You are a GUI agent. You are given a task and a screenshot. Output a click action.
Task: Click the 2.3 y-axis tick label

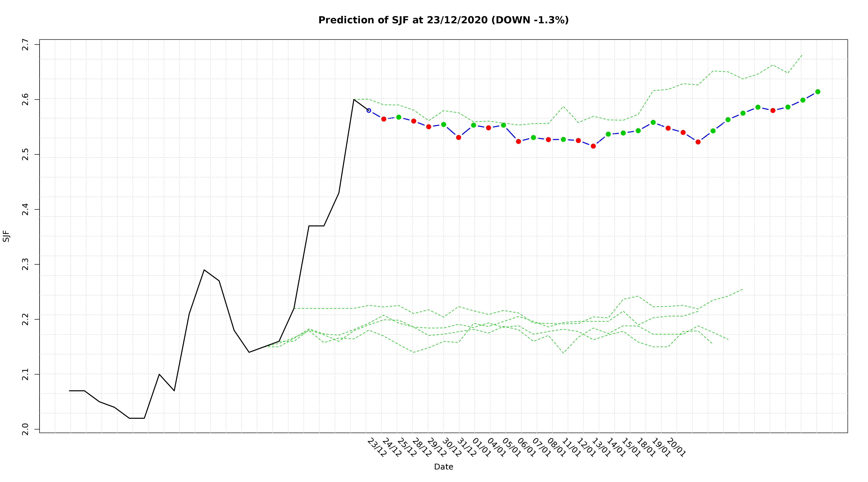[x=26, y=264]
